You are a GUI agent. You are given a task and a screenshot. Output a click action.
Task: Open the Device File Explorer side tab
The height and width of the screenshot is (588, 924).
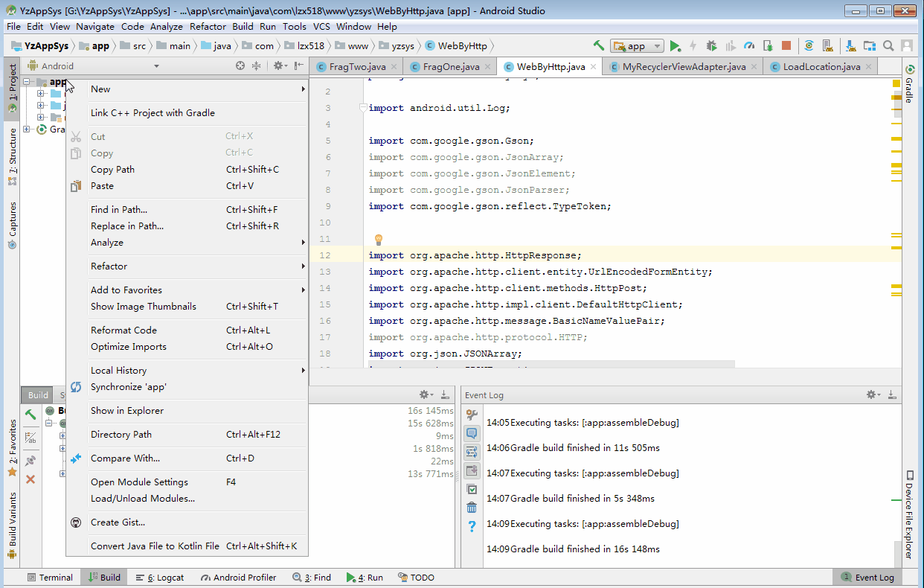pos(909,515)
